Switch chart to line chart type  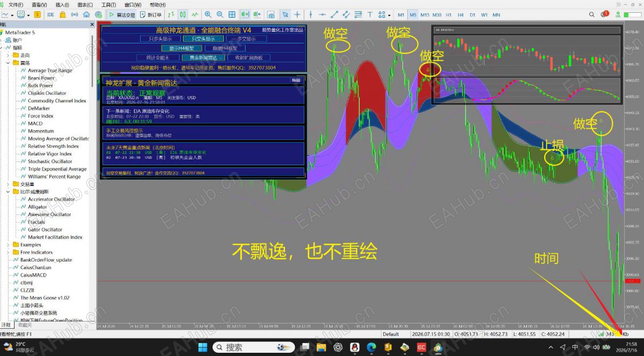coord(194,14)
